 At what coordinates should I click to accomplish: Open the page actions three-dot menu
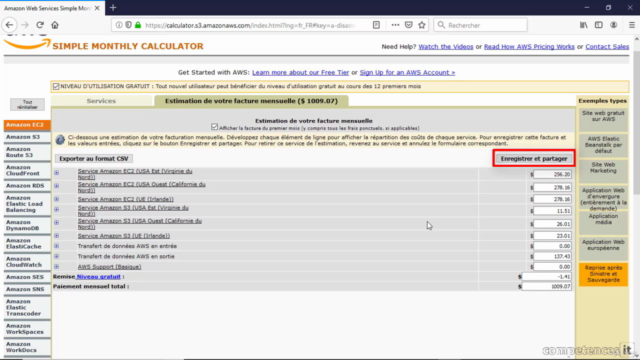pos(395,25)
